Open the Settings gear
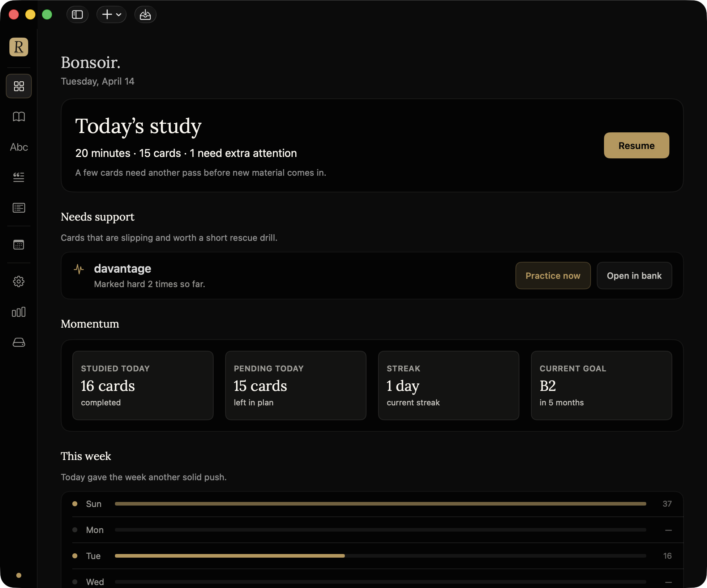 [19, 282]
